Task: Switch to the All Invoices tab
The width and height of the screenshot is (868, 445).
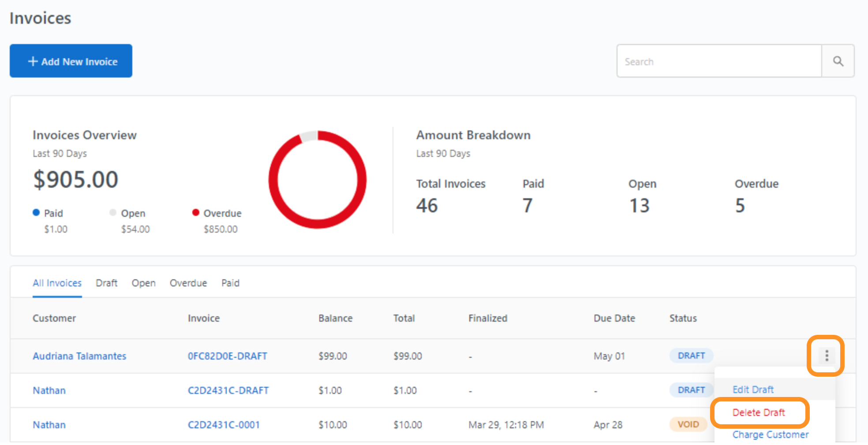Action: click(x=57, y=283)
